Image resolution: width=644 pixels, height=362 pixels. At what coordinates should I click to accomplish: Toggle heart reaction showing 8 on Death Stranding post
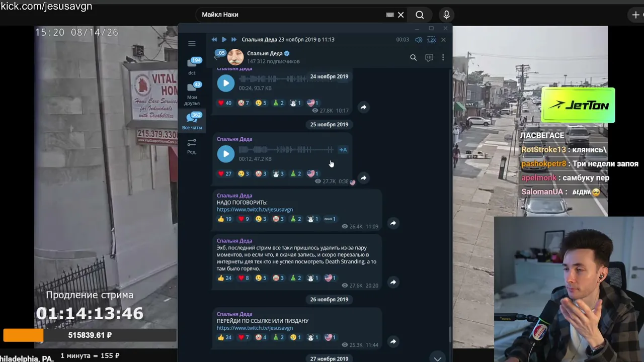tap(244, 278)
